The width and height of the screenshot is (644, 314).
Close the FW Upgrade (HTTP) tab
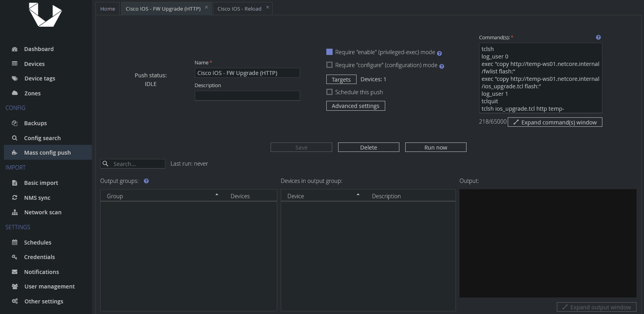click(207, 7)
